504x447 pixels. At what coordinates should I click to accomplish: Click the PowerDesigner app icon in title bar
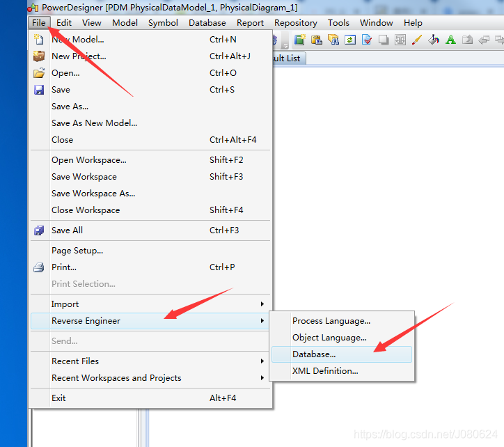33,8
